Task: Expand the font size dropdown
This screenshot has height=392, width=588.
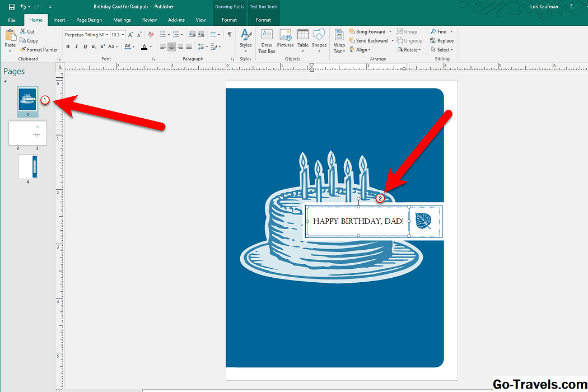Action: click(123, 35)
